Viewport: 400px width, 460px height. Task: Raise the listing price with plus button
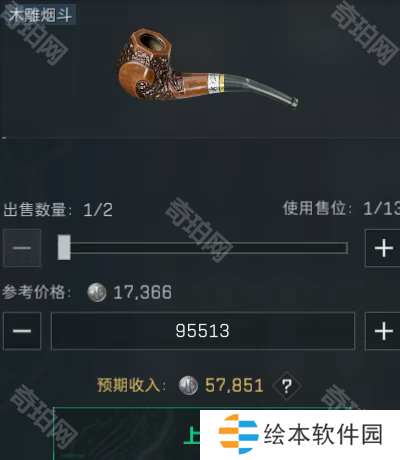click(383, 331)
